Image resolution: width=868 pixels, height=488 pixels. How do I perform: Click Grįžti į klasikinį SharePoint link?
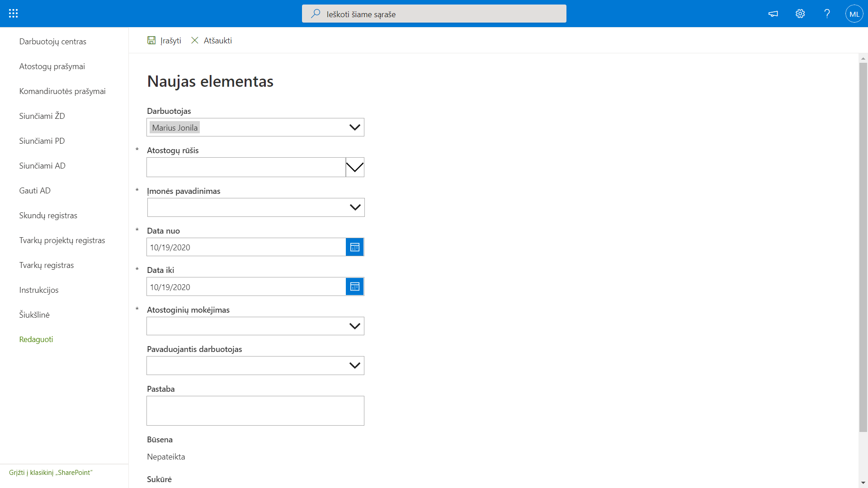tap(51, 472)
